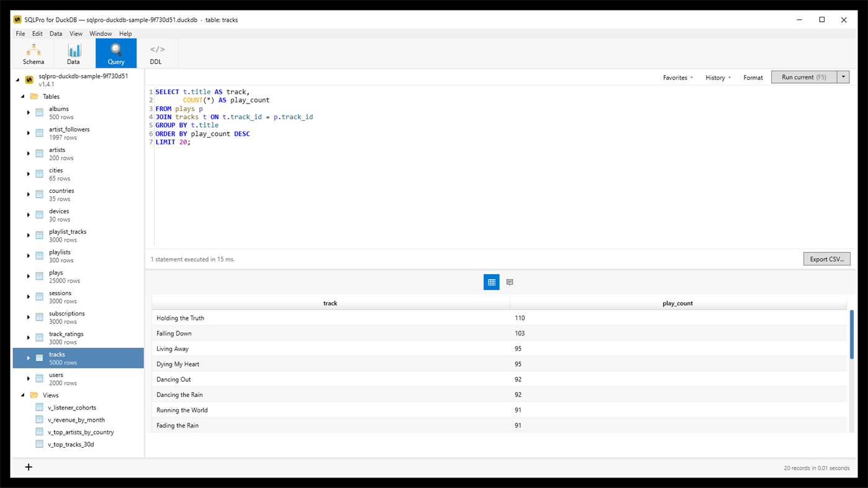
Task: Sort by the track column header
Action: [x=331, y=303]
